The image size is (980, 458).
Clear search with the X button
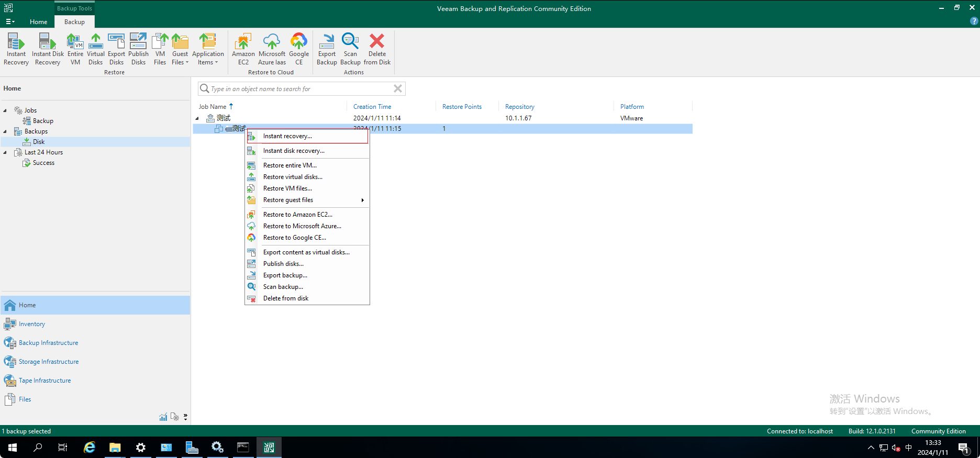(398, 88)
